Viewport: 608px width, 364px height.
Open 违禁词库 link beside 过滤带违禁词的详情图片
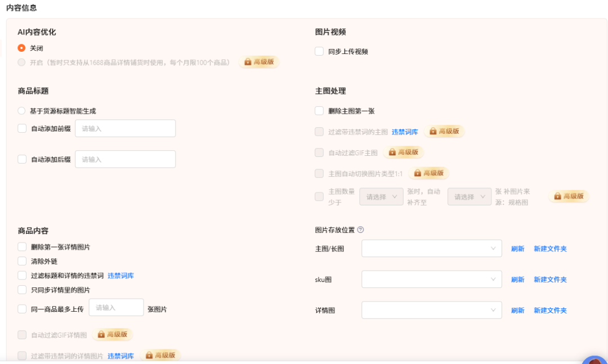120,356
